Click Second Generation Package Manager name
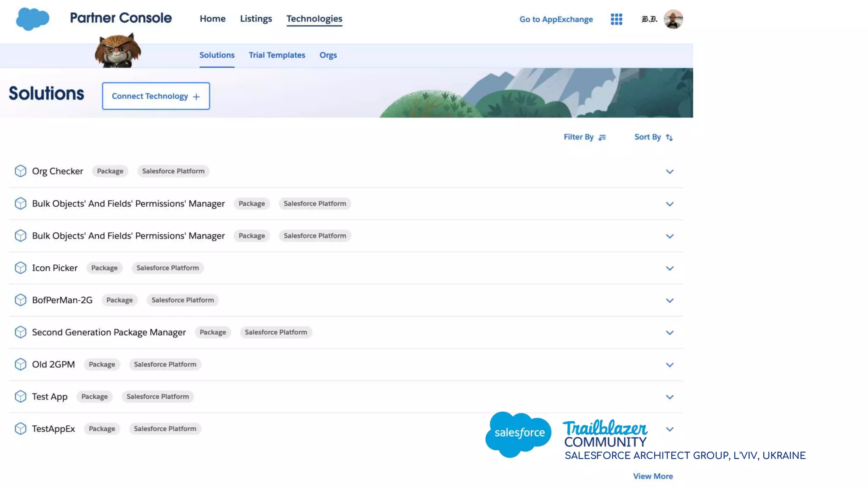Image resolution: width=868 pixels, height=488 pixels. [109, 332]
